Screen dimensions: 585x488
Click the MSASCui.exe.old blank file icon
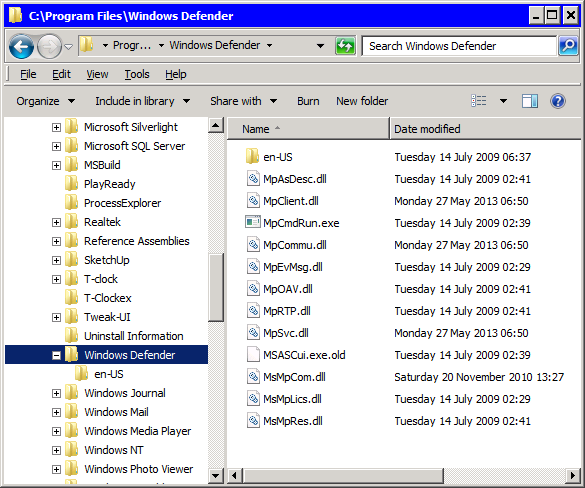coord(253,355)
